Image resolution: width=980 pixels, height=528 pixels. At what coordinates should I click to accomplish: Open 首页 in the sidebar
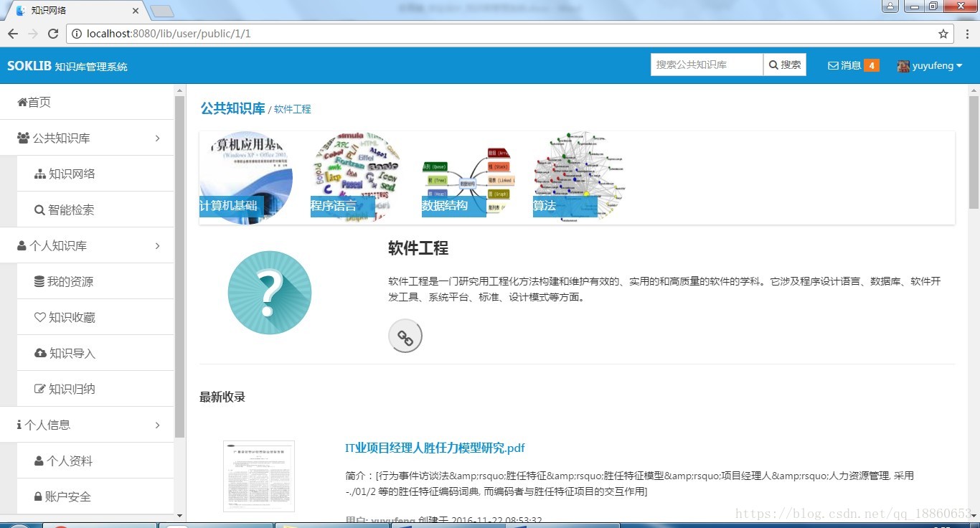coord(87,102)
